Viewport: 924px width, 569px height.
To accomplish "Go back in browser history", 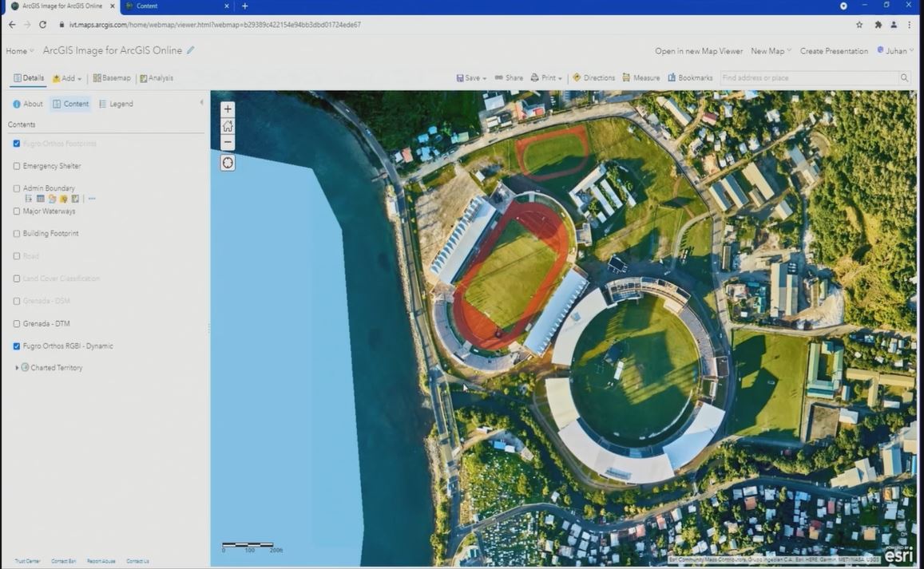I will point(12,25).
